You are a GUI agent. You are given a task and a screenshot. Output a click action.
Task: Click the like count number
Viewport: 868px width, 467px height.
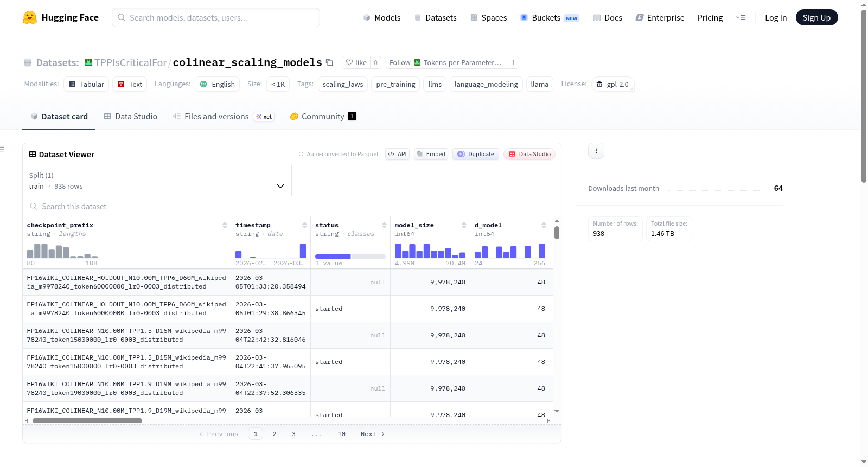pyautogui.click(x=375, y=62)
